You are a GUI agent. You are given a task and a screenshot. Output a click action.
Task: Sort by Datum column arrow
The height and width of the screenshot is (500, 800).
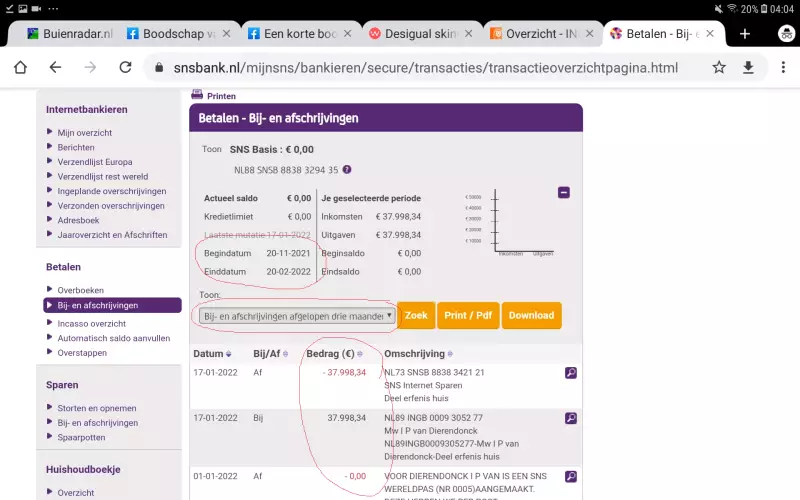click(229, 354)
